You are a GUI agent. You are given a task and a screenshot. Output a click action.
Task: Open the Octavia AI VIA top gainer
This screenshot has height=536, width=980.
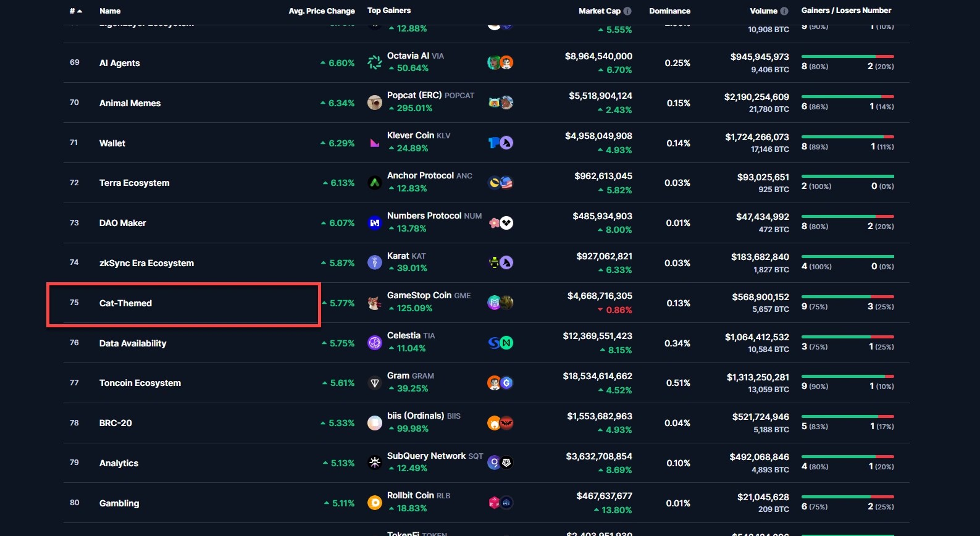(x=416, y=56)
